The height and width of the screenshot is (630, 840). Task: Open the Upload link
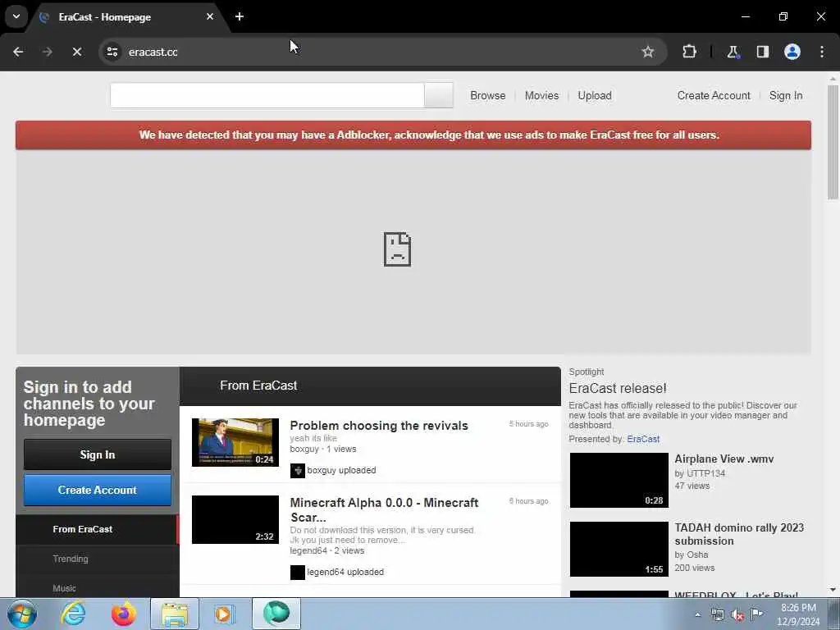(594, 95)
